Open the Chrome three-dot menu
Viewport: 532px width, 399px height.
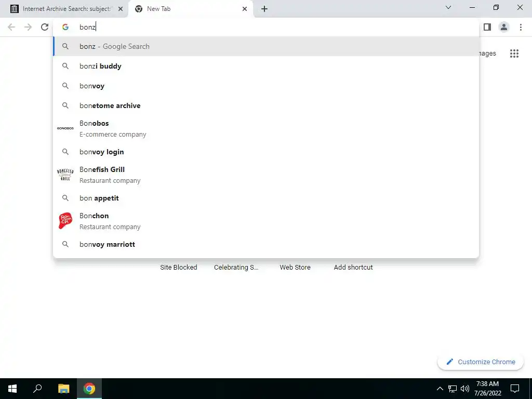point(521,27)
